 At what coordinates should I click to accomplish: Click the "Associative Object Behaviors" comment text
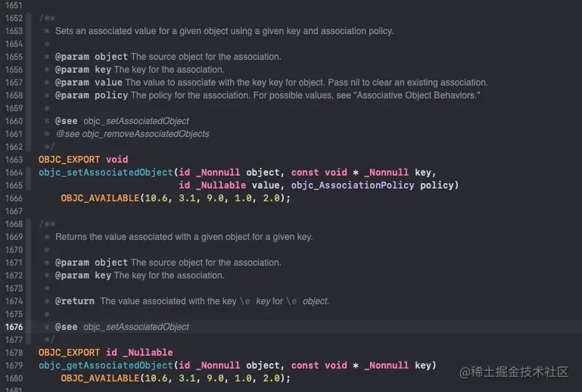(x=414, y=95)
